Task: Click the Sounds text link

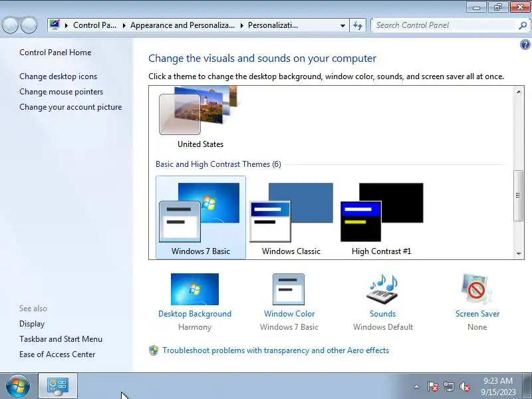Action: click(383, 314)
